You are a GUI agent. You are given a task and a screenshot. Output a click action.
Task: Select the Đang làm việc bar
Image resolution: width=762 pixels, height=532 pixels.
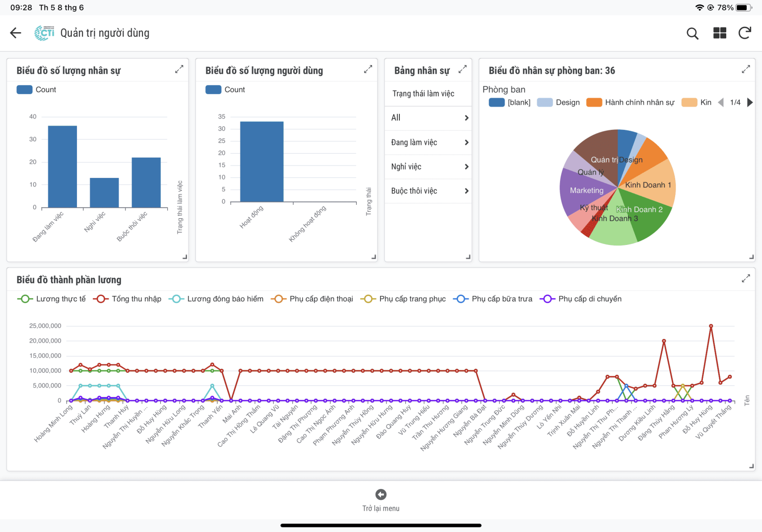coord(63,167)
